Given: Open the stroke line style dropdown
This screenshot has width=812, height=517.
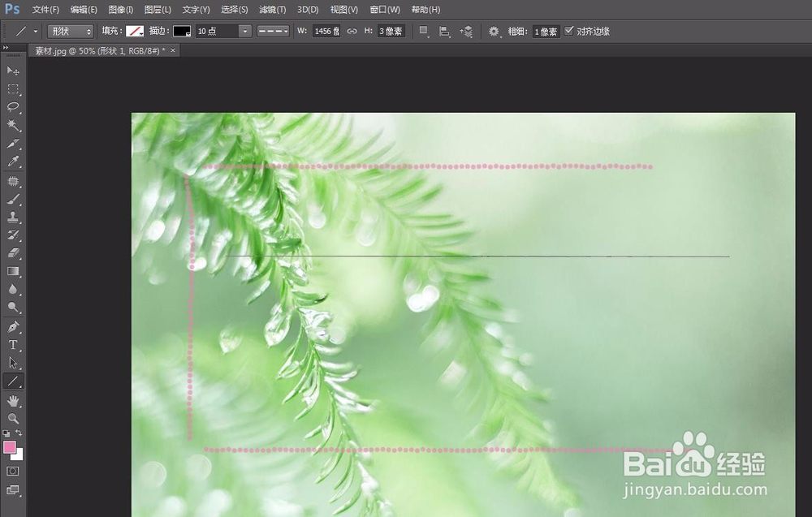Looking at the screenshot, I should tap(273, 32).
